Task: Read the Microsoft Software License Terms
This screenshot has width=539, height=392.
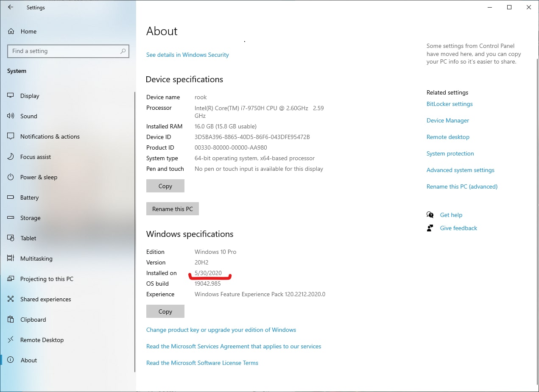Action: (202, 363)
